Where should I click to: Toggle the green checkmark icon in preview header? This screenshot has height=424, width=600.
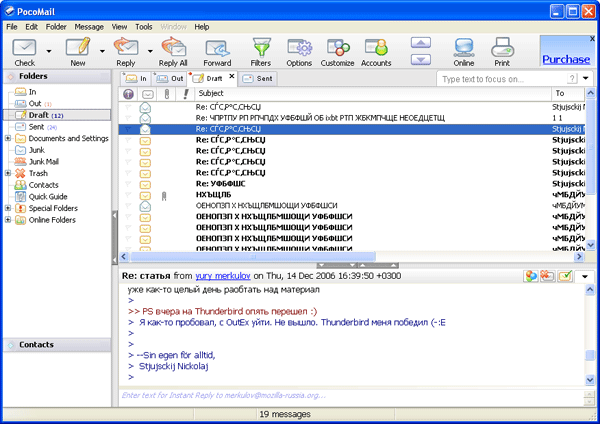[565, 276]
